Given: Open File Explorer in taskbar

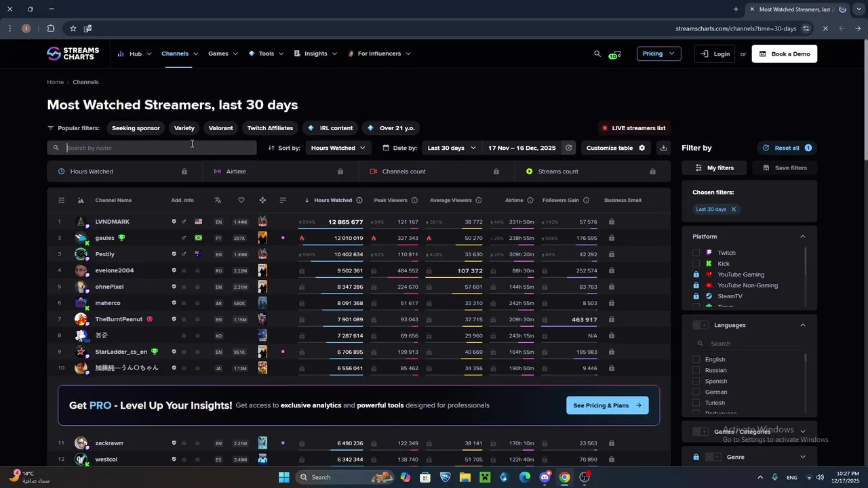Looking at the screenshot, I should tap(465, 477).
